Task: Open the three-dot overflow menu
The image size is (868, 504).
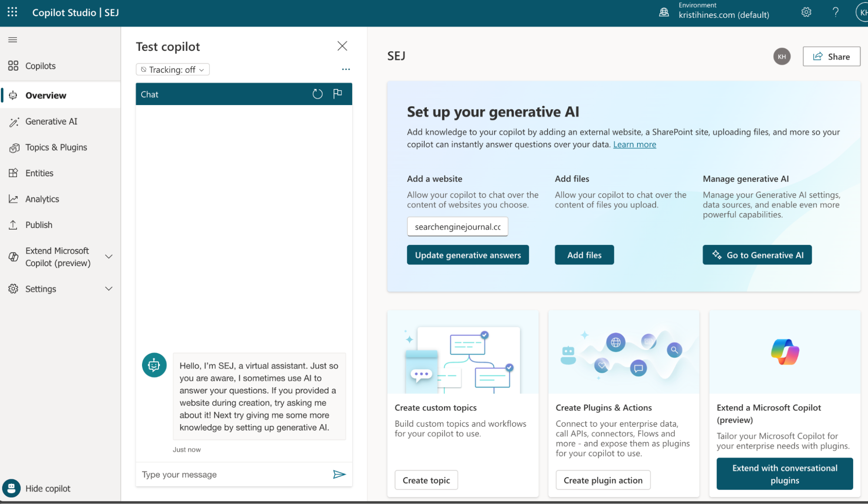Action: 346,69
